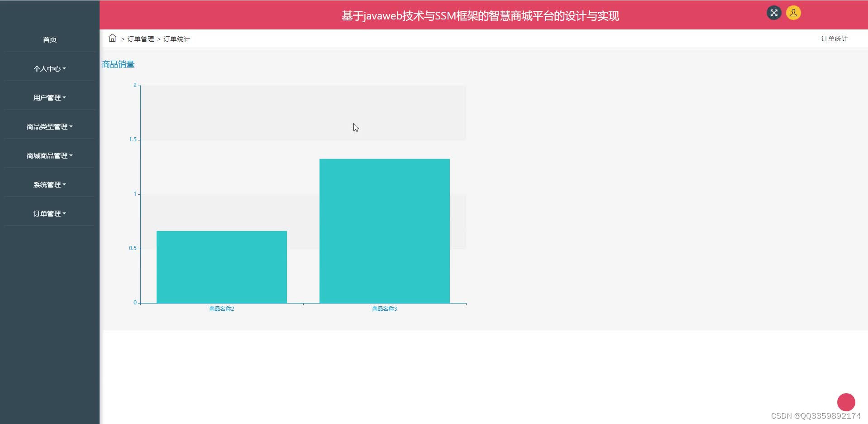Image resolution: width=868 pixels, height=424 pixels.
Task: Expand the 商城商品管理 sidebar menu
Action: pos(50,155)
